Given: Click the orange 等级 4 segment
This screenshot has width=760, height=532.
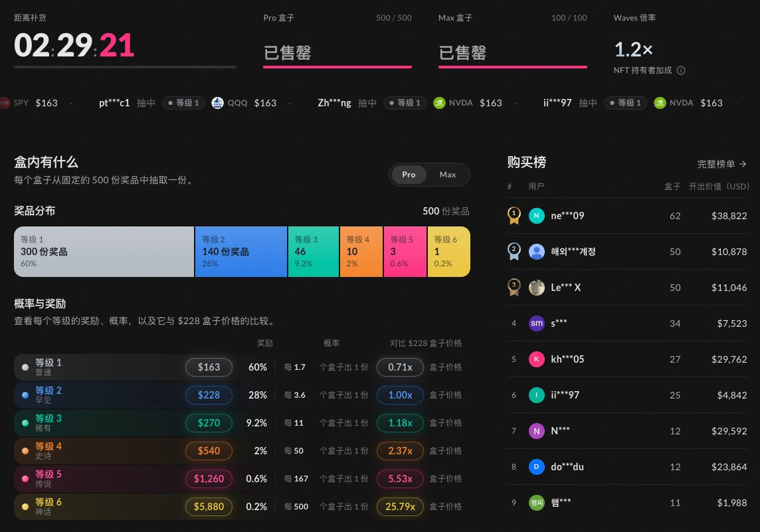Looking at the screenshot, I should pos(361,252).
